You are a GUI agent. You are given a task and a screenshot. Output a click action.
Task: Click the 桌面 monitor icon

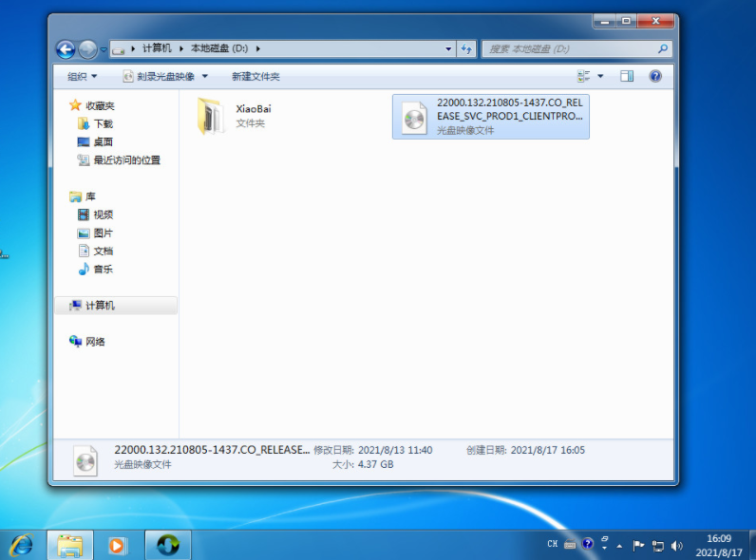pos(84,141)
